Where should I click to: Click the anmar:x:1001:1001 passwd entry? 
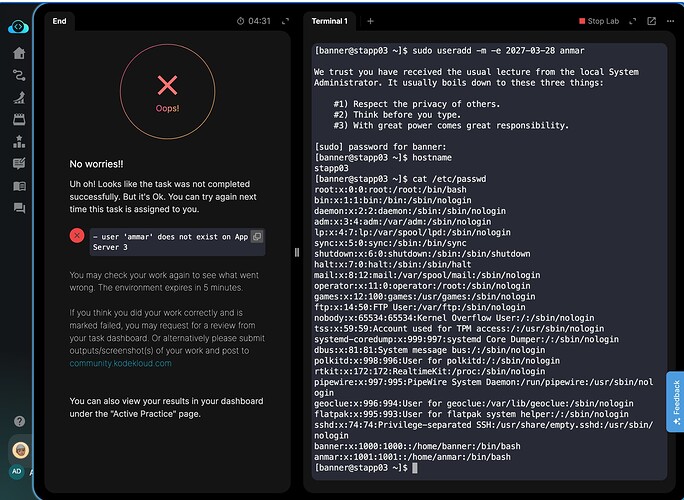point(412,457)
